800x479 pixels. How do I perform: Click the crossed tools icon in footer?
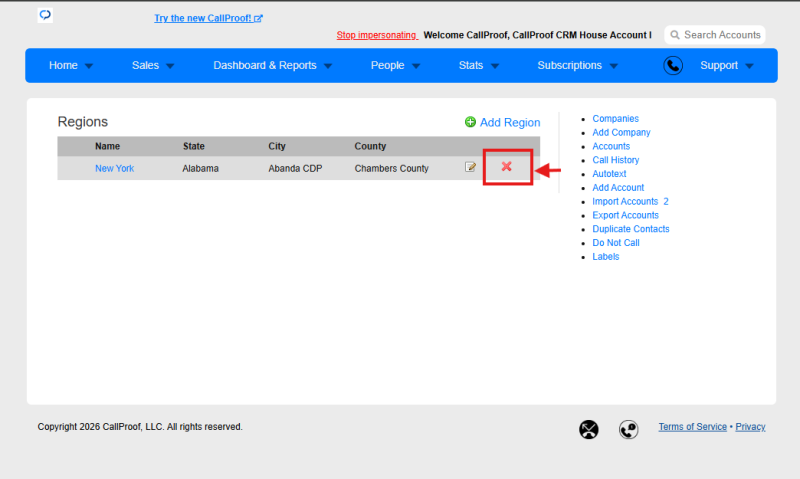(588, 430)
